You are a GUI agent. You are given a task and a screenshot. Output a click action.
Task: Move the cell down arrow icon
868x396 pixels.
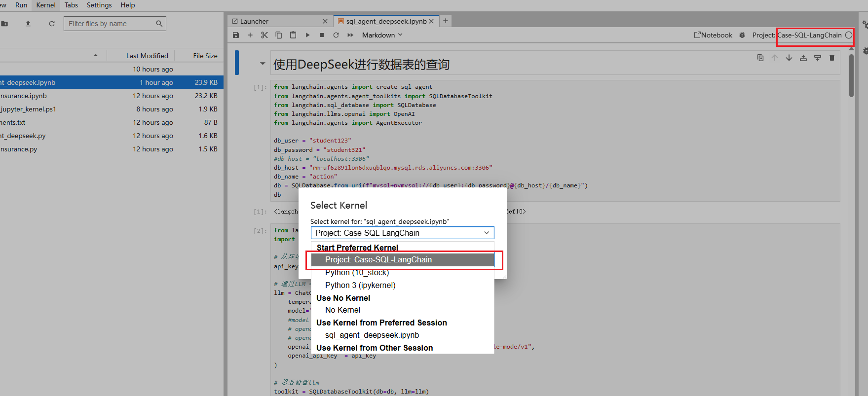point(789,58)
